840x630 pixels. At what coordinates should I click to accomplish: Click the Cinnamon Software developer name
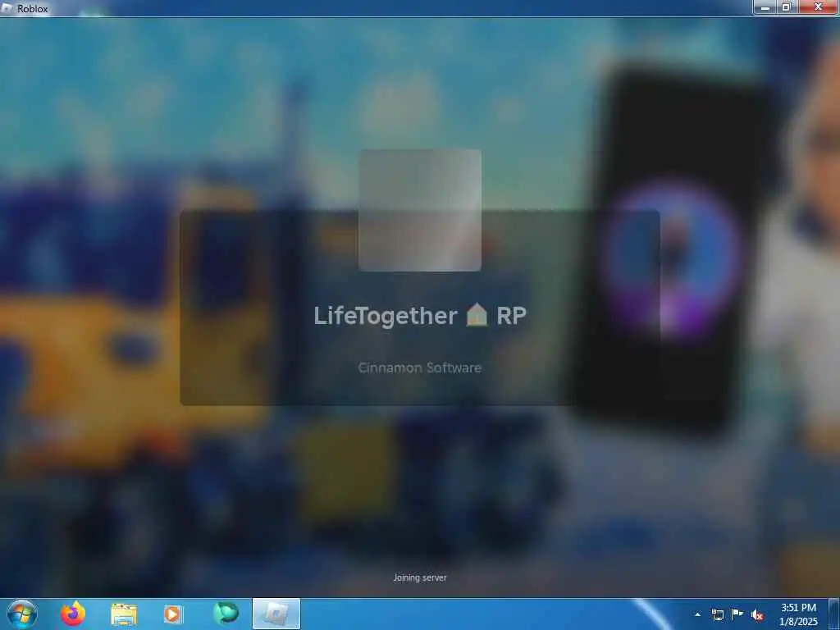coord(420,368)
